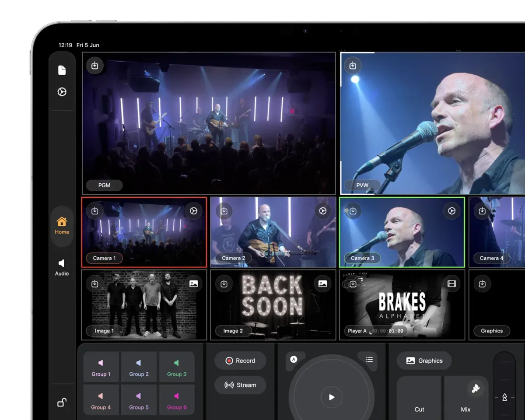
Task: Click the player A badge above the jog wheel
Action: (294, 360)
